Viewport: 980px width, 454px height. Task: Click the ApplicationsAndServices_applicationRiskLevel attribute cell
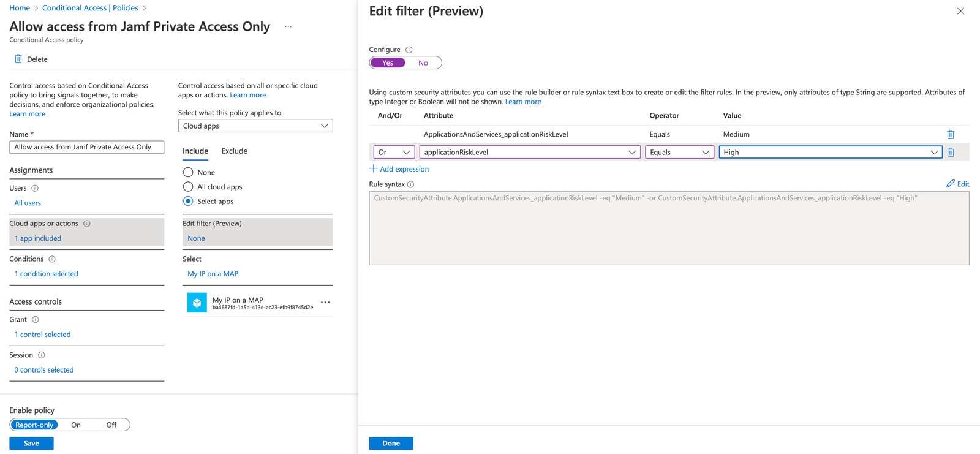pyautogui.click(x=496, y=134)
